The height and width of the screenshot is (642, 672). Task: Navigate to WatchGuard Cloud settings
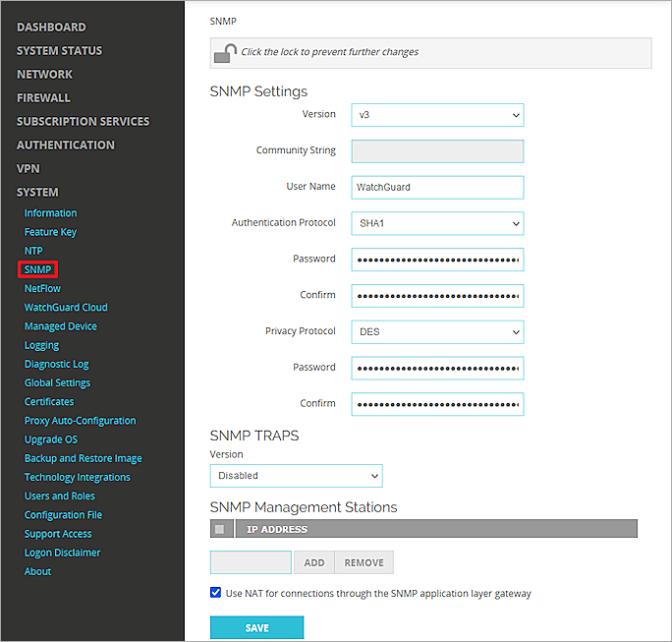coord(66,308)
